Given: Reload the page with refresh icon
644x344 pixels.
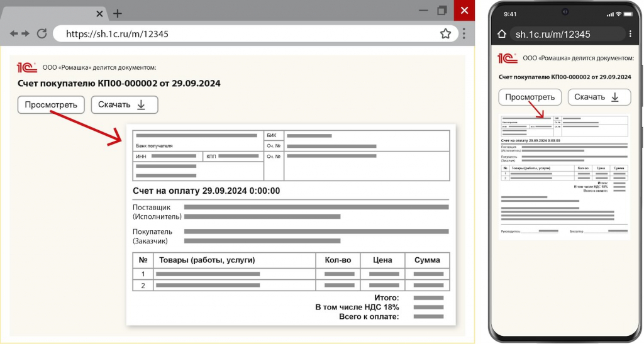Looking at the screenshot, I should point(42,33).
